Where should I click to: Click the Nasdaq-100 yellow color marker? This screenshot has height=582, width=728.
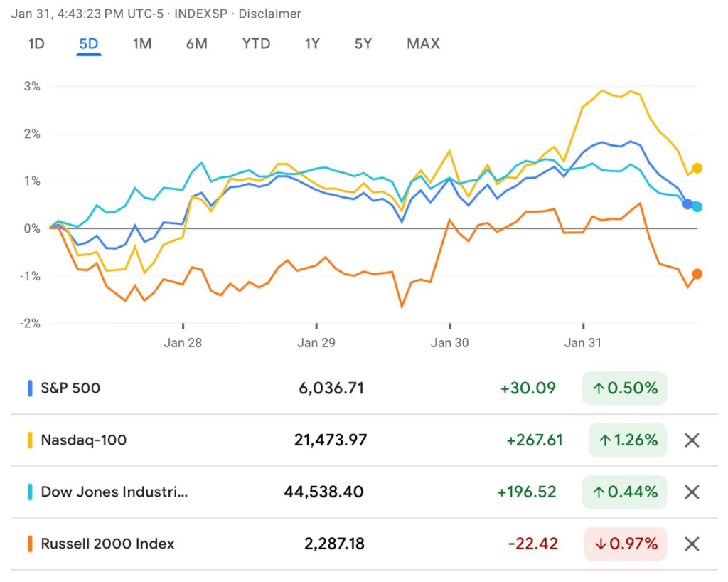pos(31,440)
